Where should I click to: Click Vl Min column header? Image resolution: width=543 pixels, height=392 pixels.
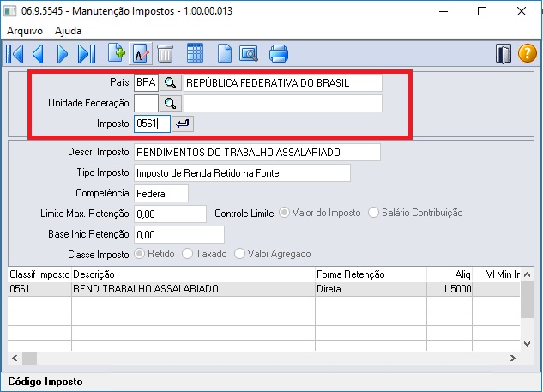tap(497, 274)
